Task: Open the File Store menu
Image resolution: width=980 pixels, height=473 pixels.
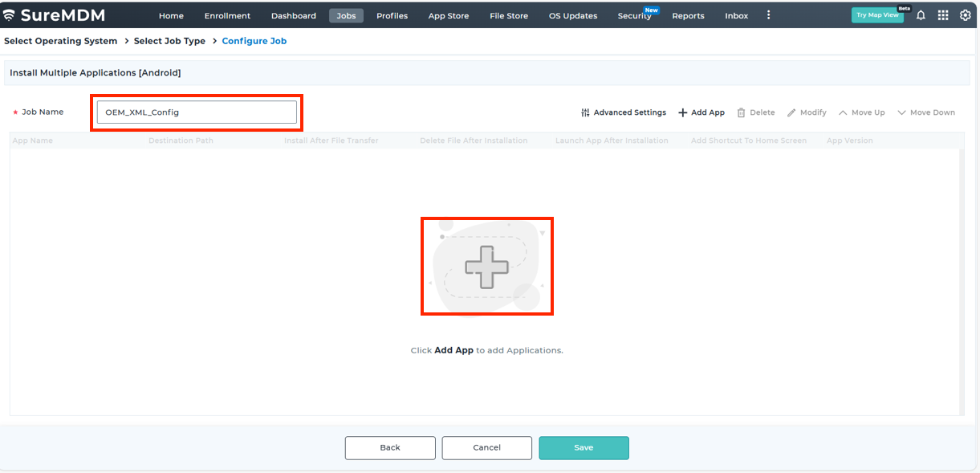Action: point(509,16)
